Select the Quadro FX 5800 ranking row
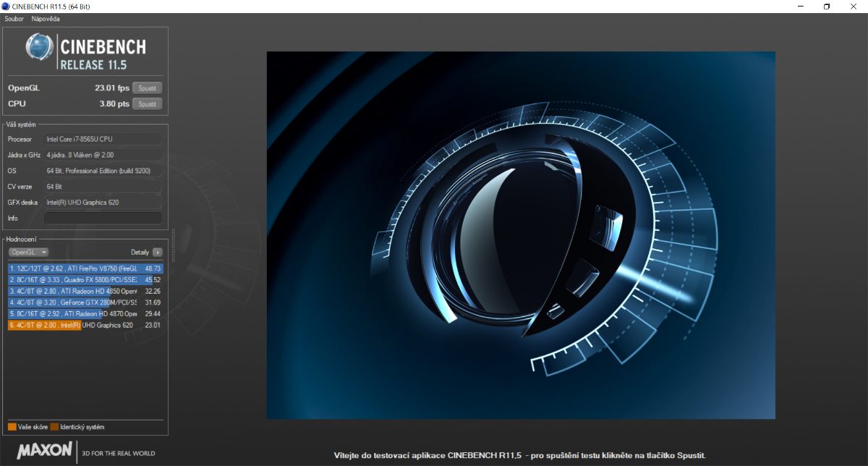The width and height of the screenshot is (868, 466). (85, 279)
